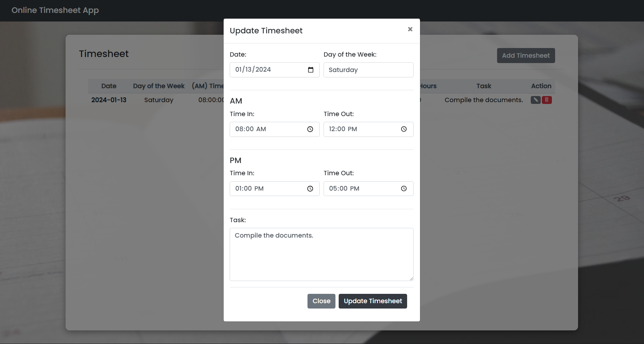The image size is (644, 344).
Task: Click the Update Timesheet dialog title
Action: pyautogui.click(x=266, y=31)
